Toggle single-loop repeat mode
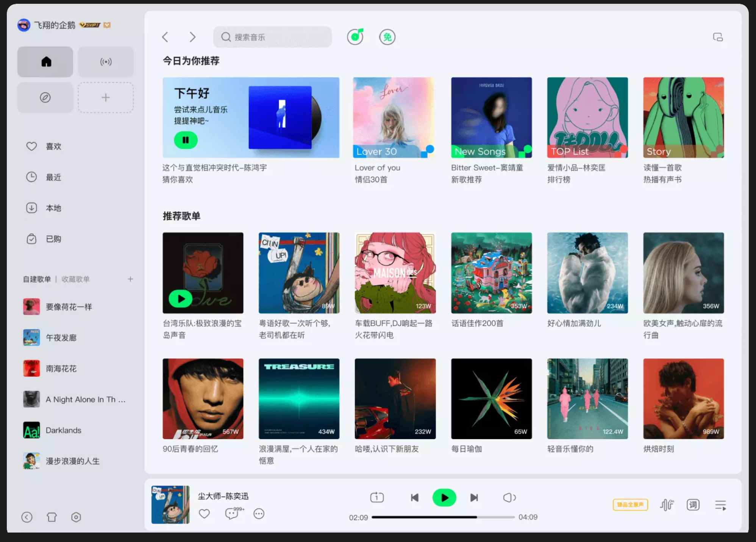The height and width of the screenshot is (542, 756). click(x=377, y=497)
